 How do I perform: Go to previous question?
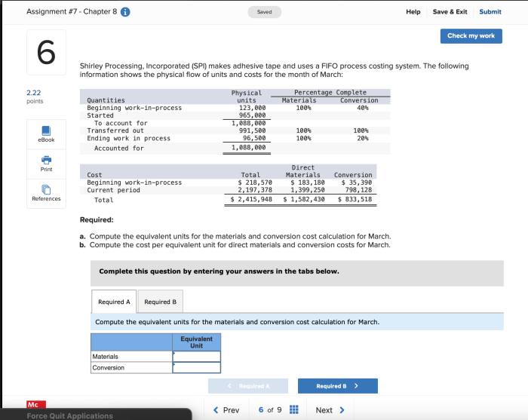226,410
